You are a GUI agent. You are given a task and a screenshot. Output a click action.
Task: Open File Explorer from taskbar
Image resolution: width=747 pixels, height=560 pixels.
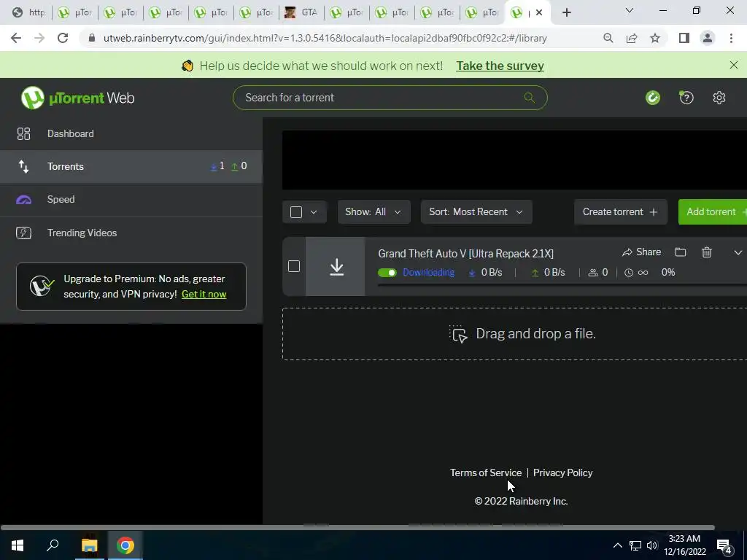click(x=89, y=545)
